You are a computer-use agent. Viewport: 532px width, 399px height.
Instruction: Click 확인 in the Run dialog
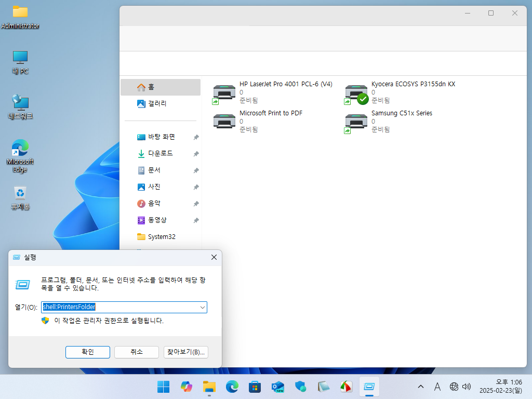[x=87, y=352]
